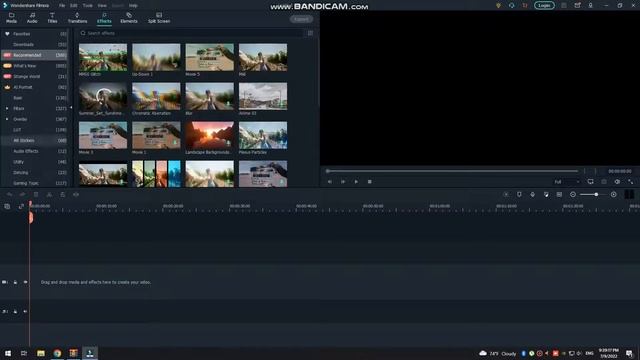Zoom out the timeline with minus icon
The height and width of the screenshot is (360, 640).
pos(573,195)
